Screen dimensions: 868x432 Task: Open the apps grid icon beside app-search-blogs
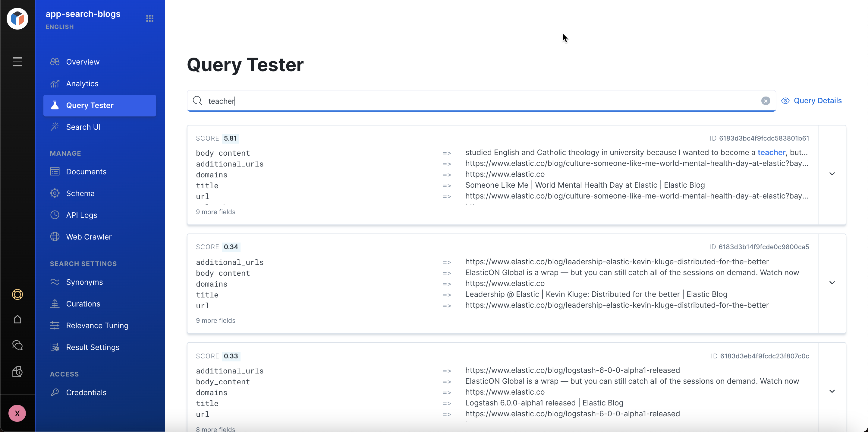pyautogui.click(x=149, y=18)
